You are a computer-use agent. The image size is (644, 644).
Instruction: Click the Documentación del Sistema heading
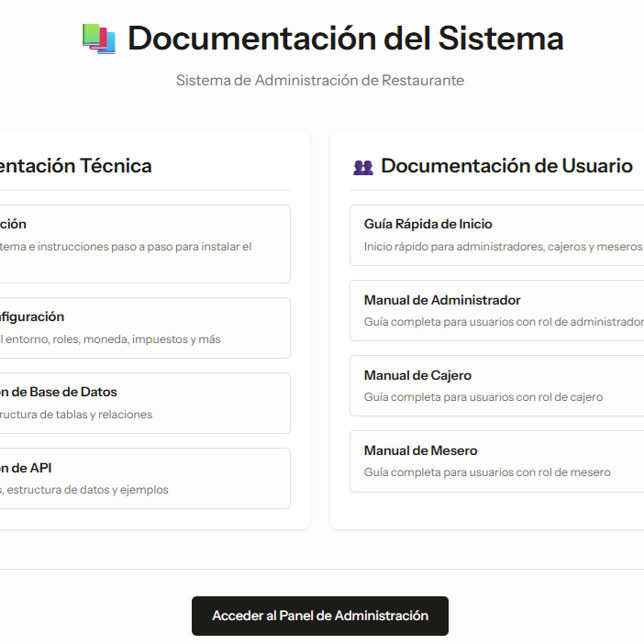click(x=346, y=39)
